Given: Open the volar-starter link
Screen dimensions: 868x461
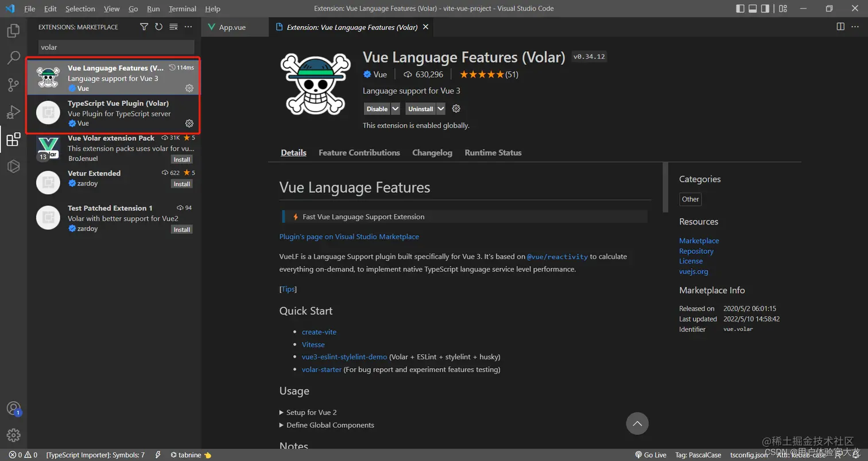Looking at the screenshot, I should pos(321,369).
